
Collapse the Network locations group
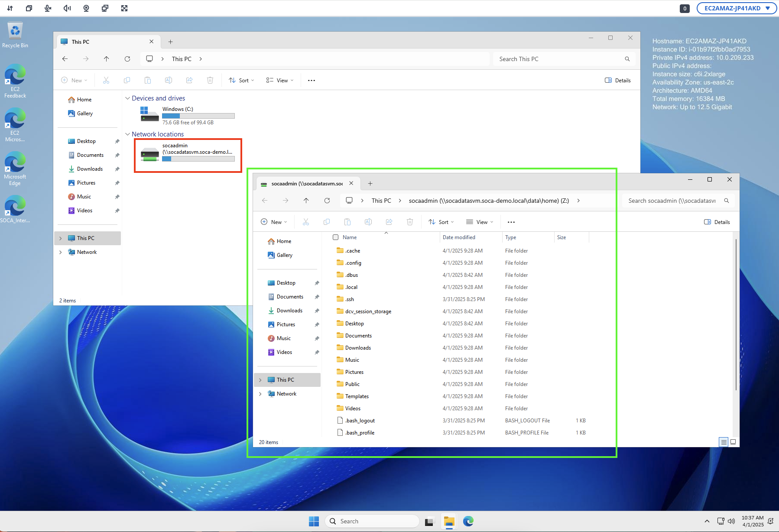click(x=128, y=134)
